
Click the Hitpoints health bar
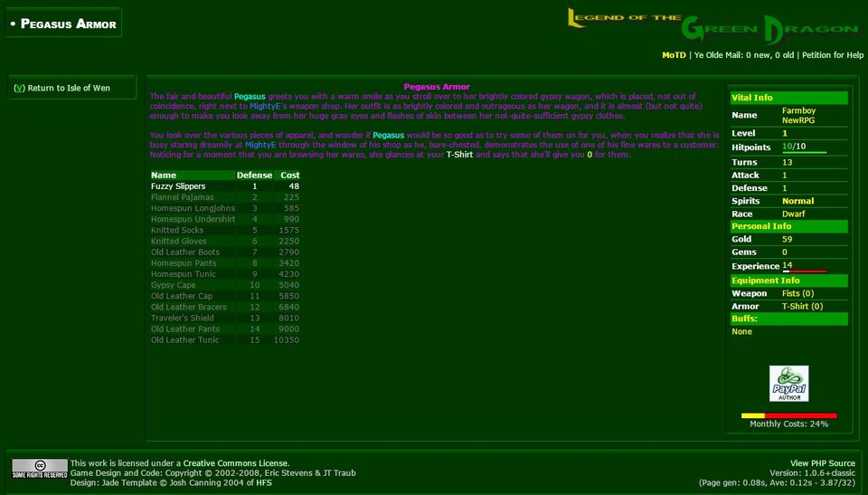coord(804,153)
